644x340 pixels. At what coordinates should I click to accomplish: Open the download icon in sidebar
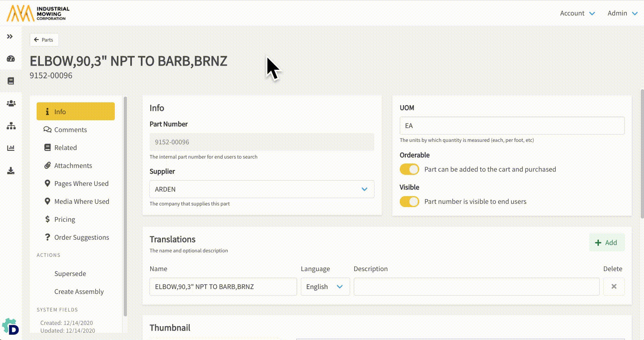[x=11, y=170]
